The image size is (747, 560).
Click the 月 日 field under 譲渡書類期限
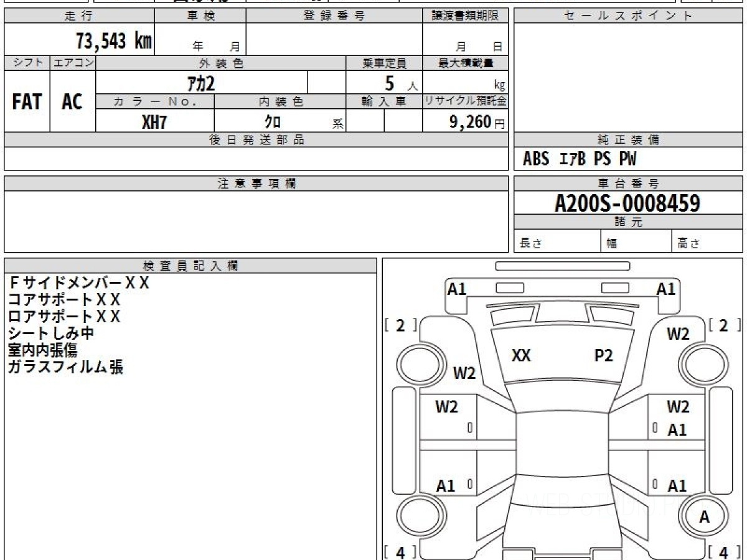click(466, 39)
